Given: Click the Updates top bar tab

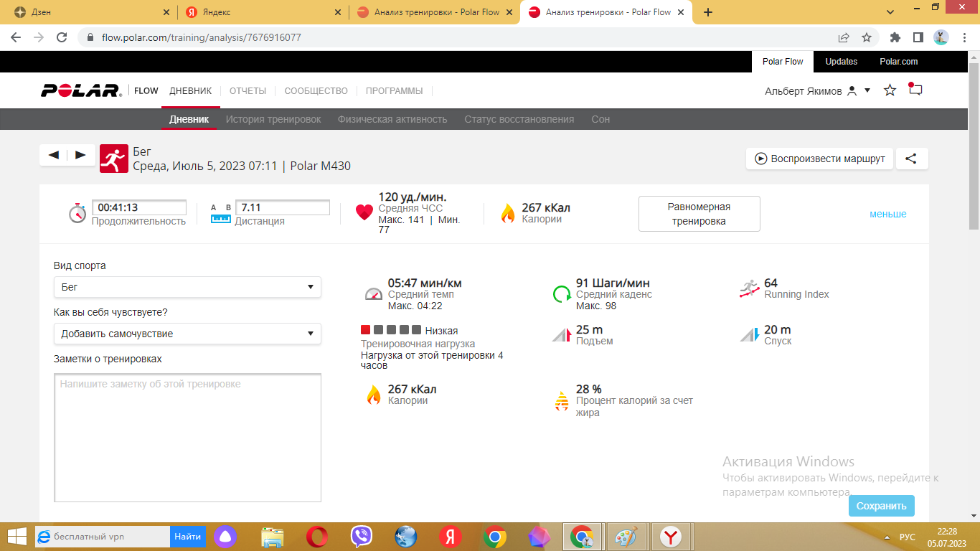Looking at the screenshot, I should click(x=842, y=62).
